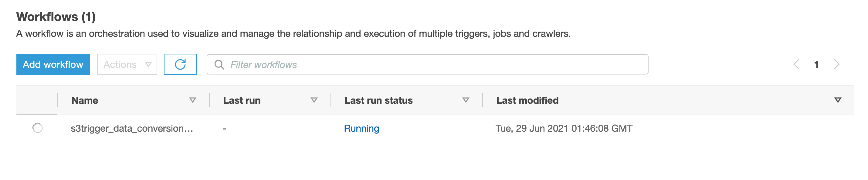Open the Running status link
The height and width of the screenshot is (180, 868).
(361, 128)
